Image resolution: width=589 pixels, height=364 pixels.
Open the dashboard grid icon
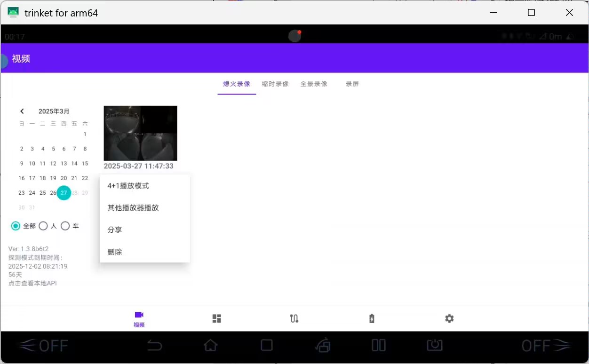(216, 318)
